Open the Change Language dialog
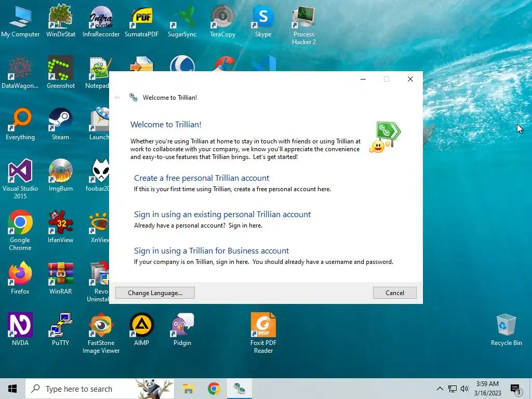The image size is (532, 399). (x=155, y=293)
